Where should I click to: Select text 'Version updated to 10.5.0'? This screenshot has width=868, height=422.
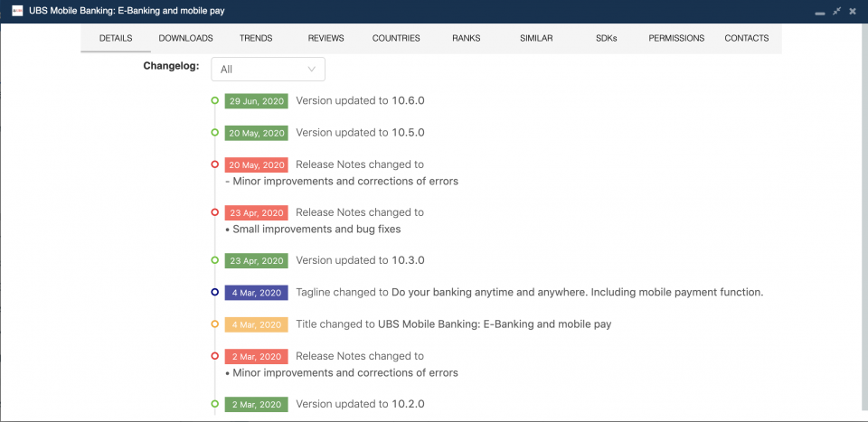coord(361,133)
